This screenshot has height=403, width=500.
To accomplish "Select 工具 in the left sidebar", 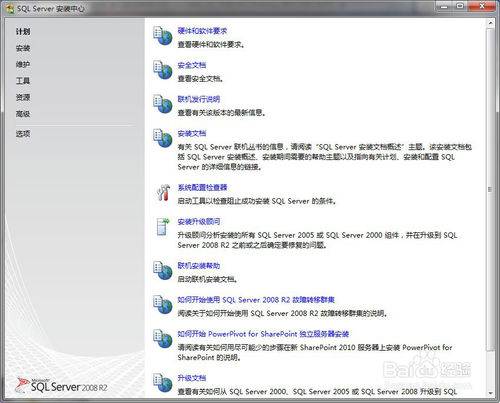I will [23, 81].
